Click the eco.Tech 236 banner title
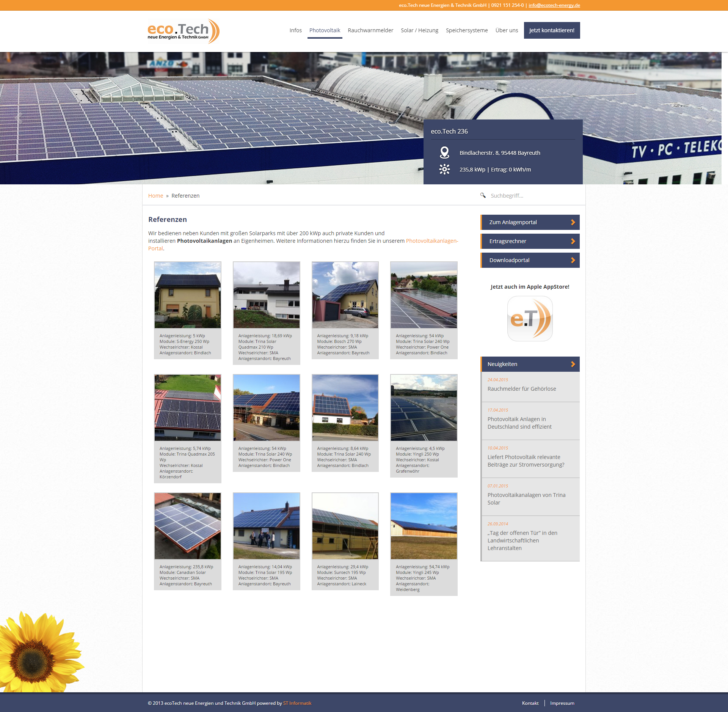Viewport: 728px width, 712px height. [x=449, y=131]
